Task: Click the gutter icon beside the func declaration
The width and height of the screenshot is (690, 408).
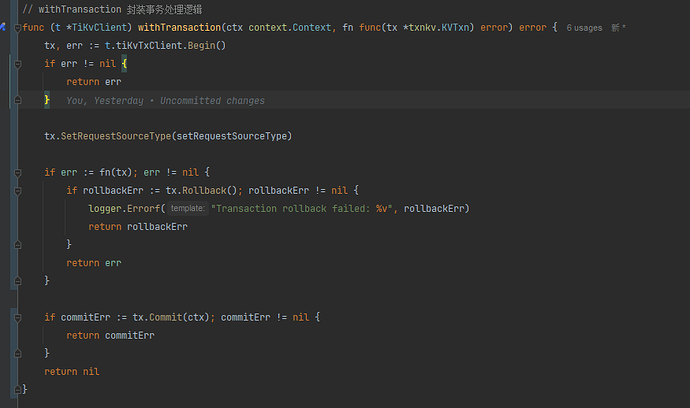Action: 4,28
